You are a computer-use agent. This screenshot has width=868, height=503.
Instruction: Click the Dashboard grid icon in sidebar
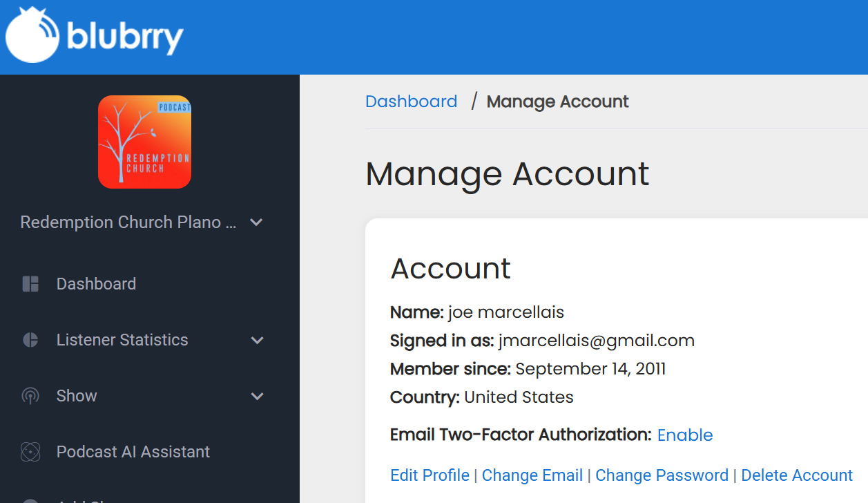pyautogui.click(x=30, y=284)
